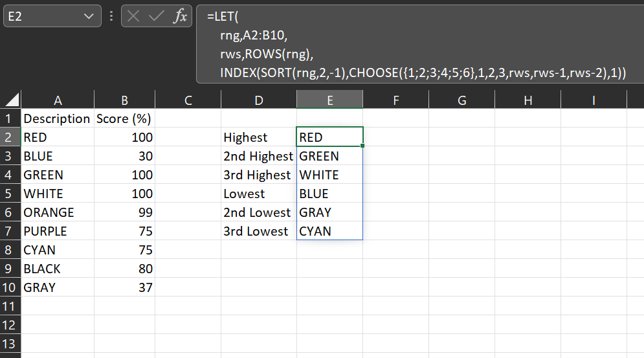Screen dimensions: 644x358
Task: Select active cell E2 showing RED
Action: click(330, 137)
